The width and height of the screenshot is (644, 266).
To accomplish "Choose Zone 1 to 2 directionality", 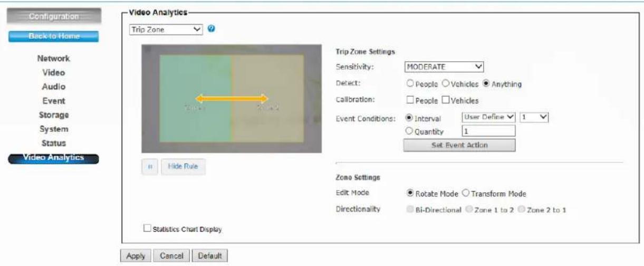I will pos(469,210).
